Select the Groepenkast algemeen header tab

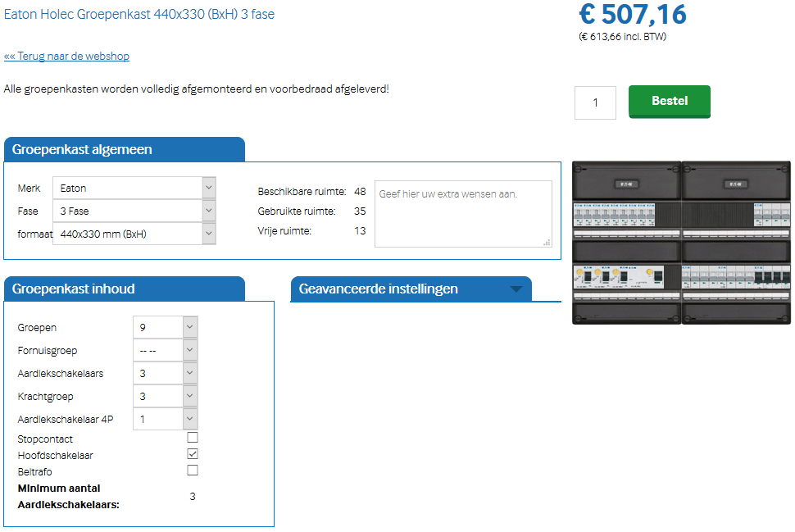click(x=125, y=150)
